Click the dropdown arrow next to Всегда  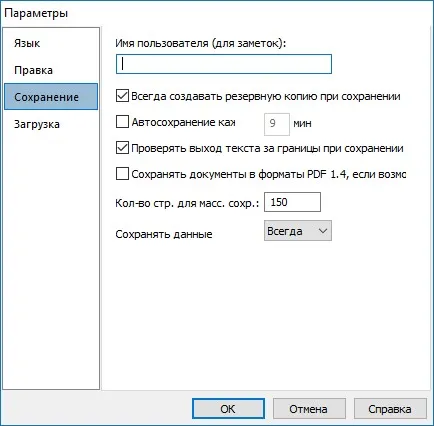click(x=322, y=231)
